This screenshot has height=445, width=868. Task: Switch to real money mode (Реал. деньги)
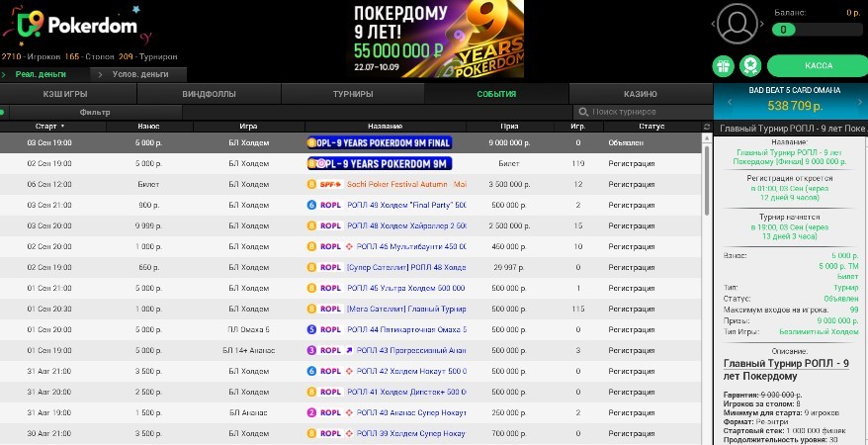[41, 74]
